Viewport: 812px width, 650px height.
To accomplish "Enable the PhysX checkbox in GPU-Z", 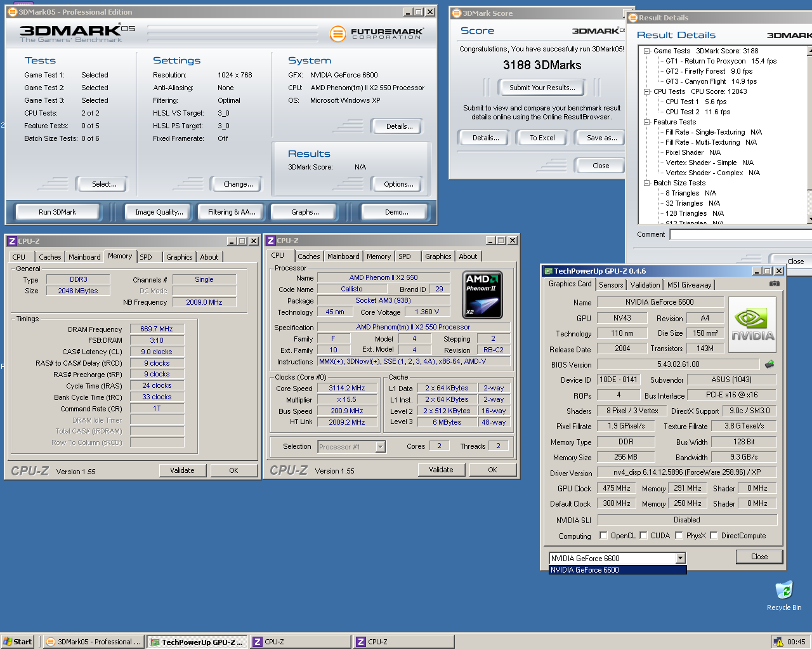I will coord(679,535).
